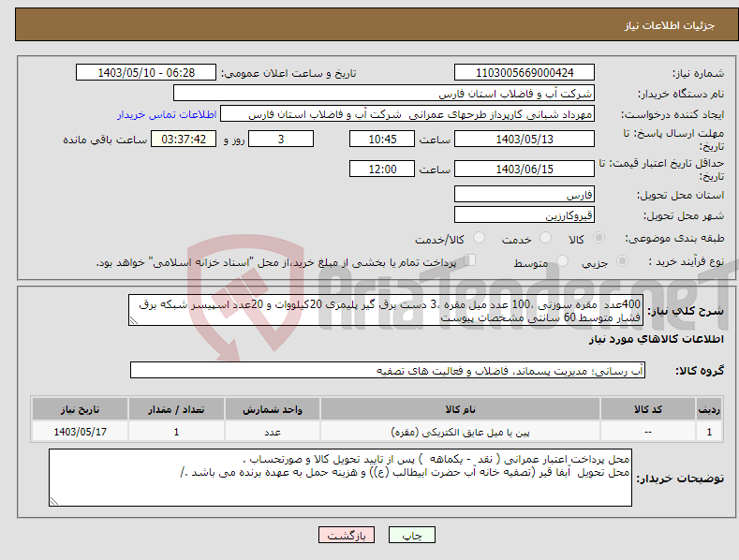Click the validity time field 12:00

(x=382, y=169)
